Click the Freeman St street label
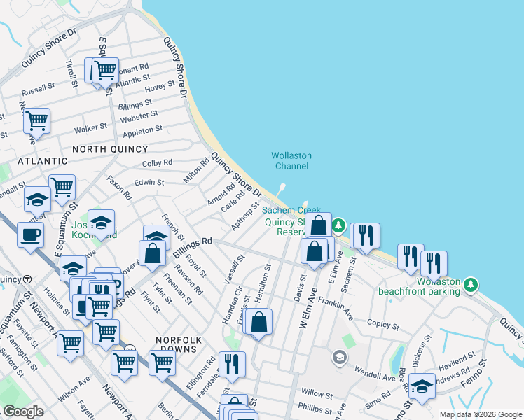This screenshot has width=524, height=420. 177,289
